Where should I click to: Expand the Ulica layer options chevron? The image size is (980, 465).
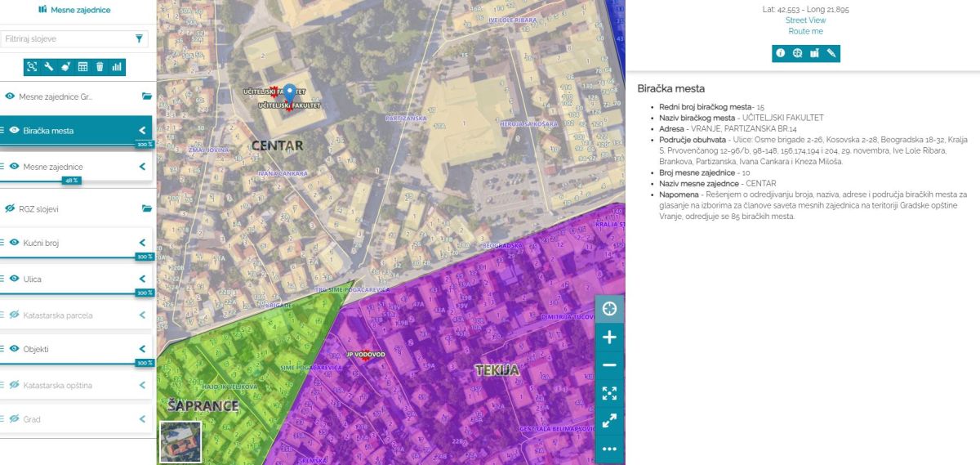pyautogui.click(x=142, y=279)
